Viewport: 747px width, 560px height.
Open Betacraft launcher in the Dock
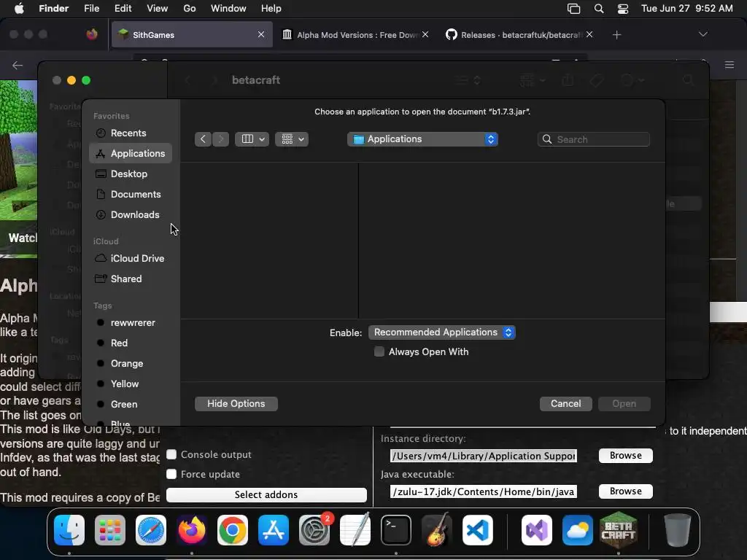619,530
